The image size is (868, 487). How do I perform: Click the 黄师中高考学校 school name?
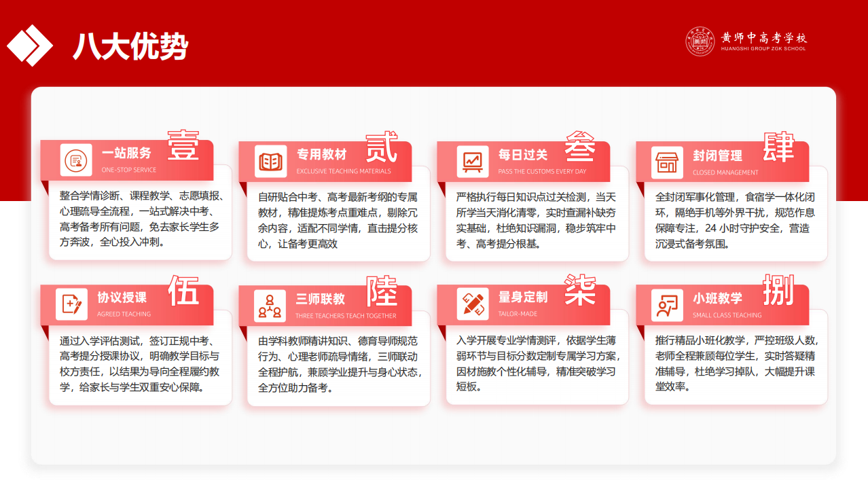point(764,37)
